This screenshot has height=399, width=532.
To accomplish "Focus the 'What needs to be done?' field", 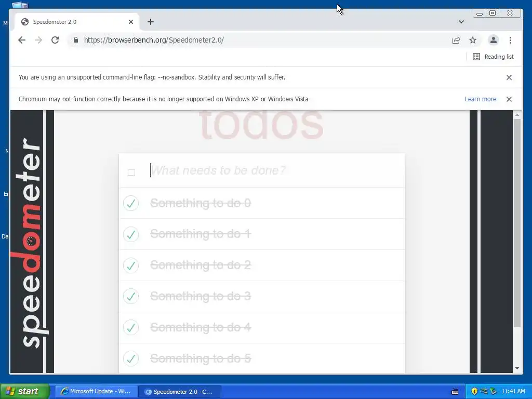I will pyautogui.click(x=276, y=170).
